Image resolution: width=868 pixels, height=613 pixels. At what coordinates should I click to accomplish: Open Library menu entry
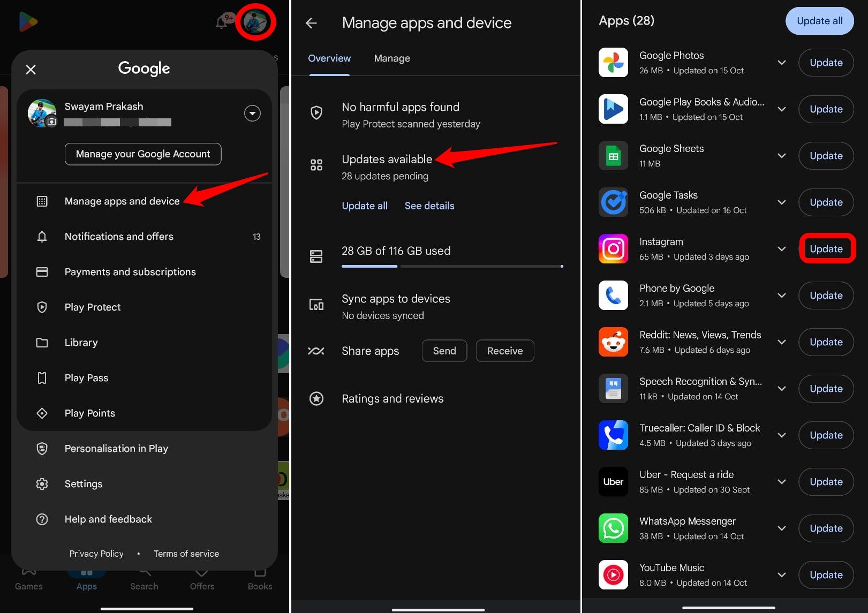[x=145, y=343]
